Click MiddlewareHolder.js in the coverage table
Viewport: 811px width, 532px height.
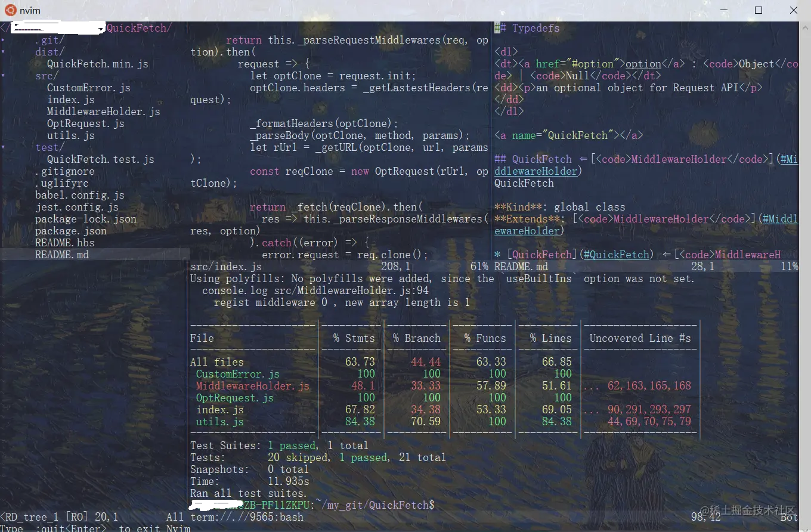(x=253, y=386)
